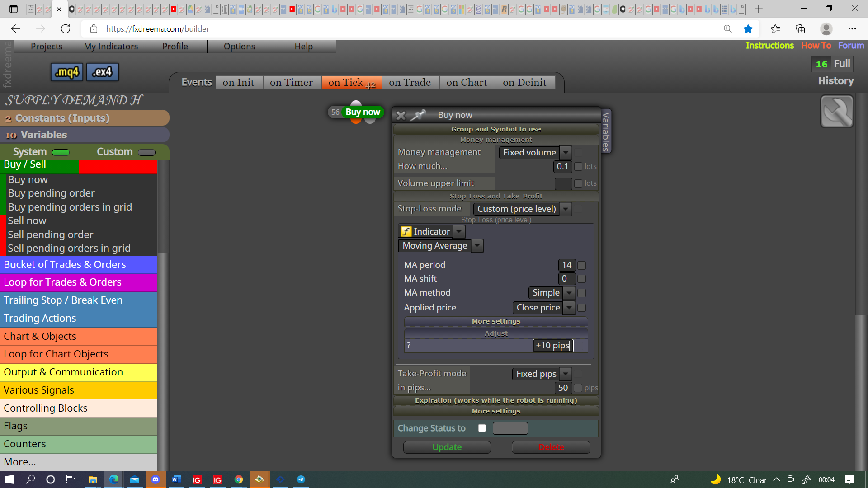Go back in browser history

point(16,29)
